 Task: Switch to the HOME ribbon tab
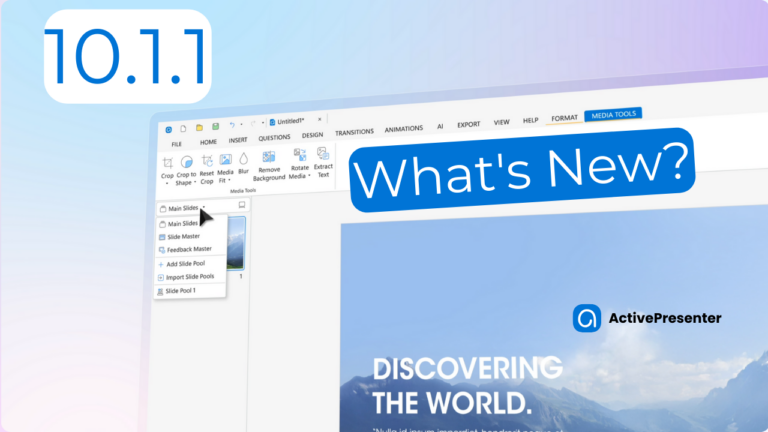point(208,142)
